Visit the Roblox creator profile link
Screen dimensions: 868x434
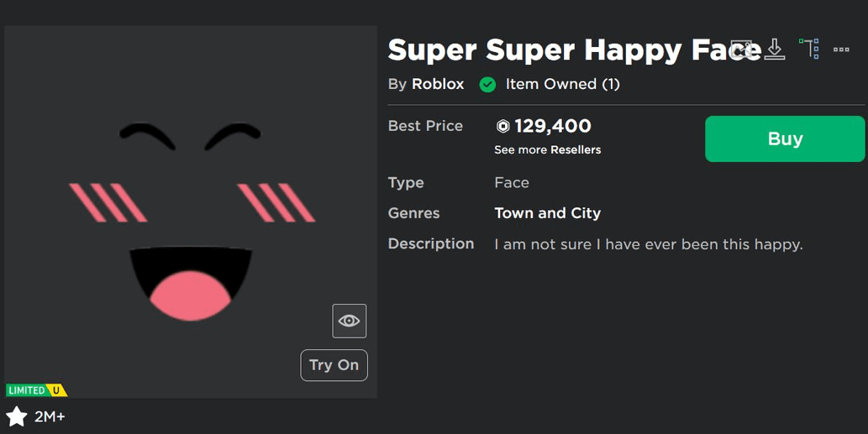tap(438, 84)
